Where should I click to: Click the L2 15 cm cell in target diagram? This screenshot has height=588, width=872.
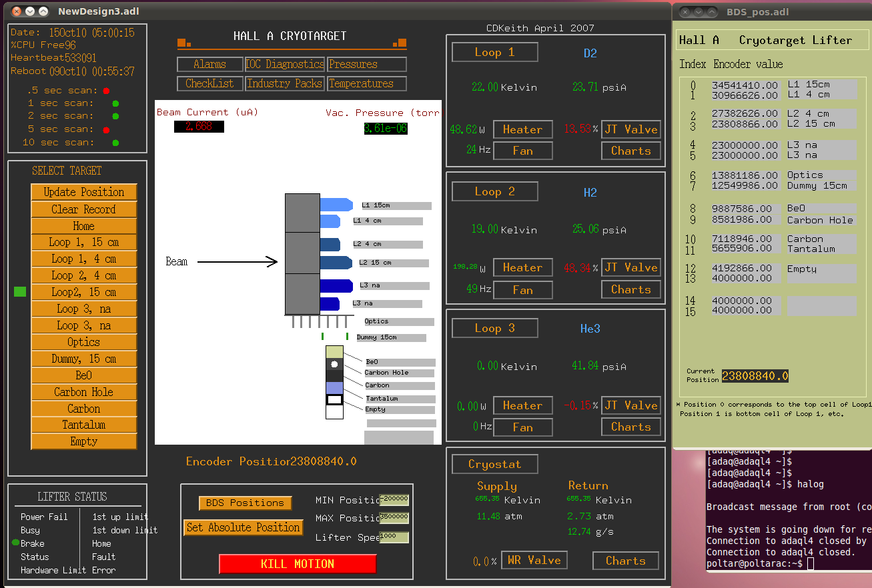[x=336, y=263]
